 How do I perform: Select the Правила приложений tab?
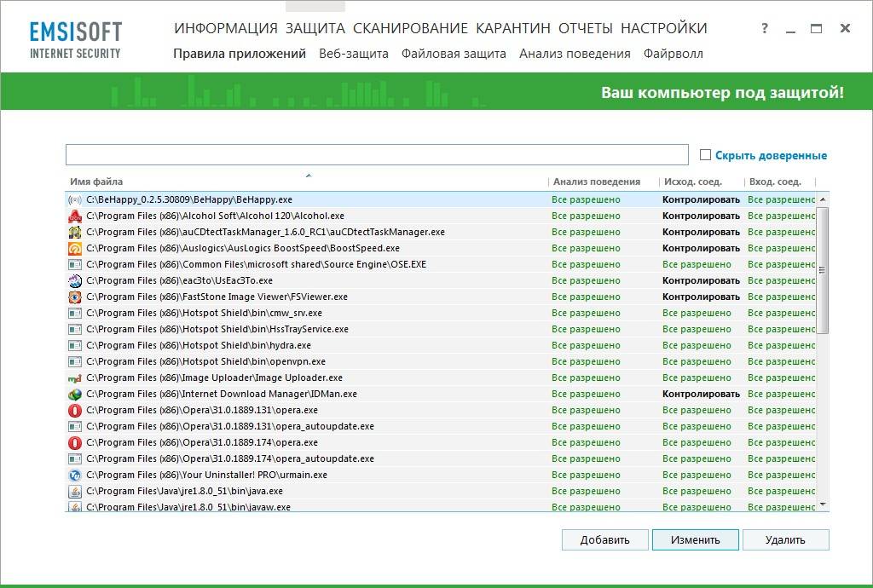[x=240, y=54]
